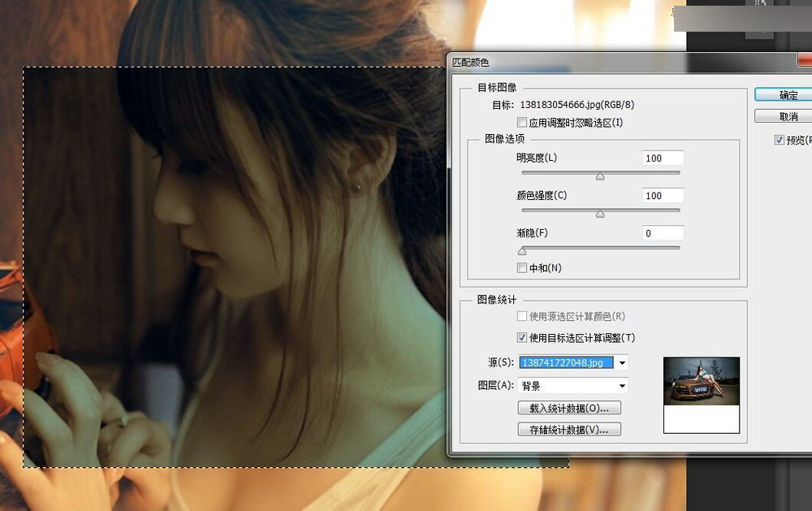Check 应用调整时忽略选区(I) option
Image resolution: width=812 pixels, height=511 pixels.
click(x=522, y=123)
